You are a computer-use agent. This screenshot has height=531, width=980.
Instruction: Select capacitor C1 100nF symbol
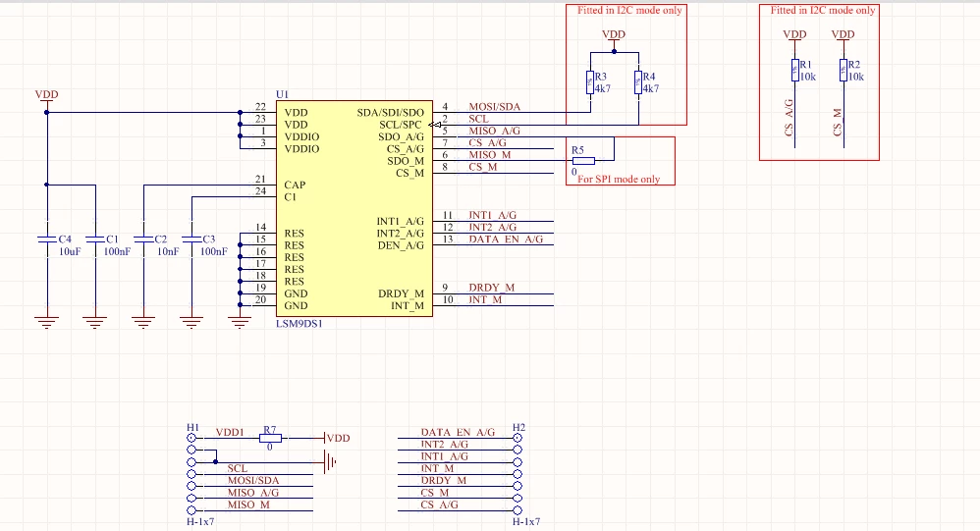(95, 239)
